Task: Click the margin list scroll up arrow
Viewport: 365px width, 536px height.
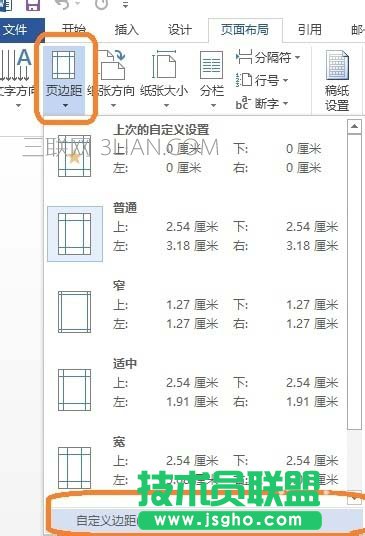Action: pyautogui.click(x=354, y=126)
